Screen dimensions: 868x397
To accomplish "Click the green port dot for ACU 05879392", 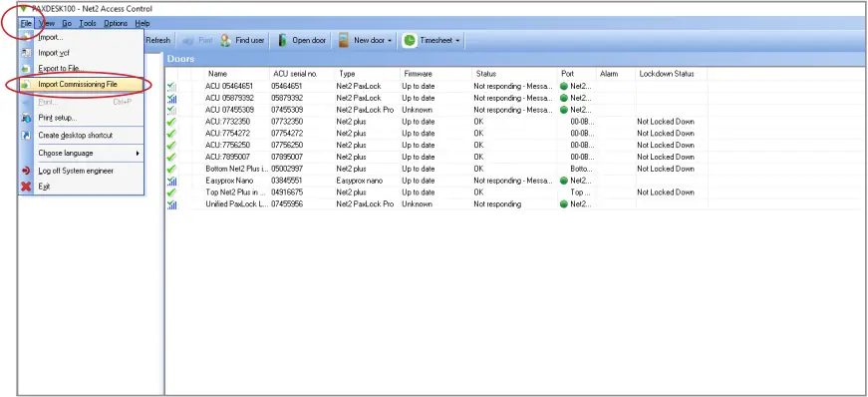I will (x=564, y=98).
